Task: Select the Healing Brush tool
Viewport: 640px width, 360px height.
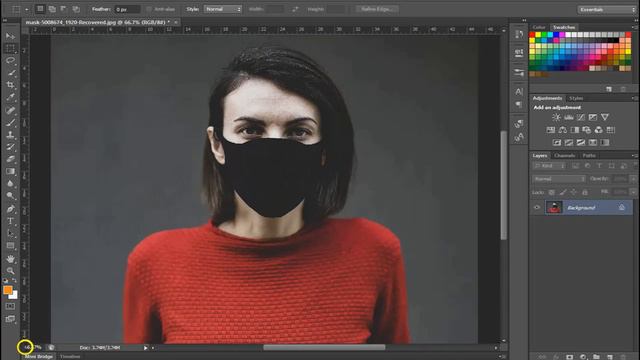Action: 10,110
